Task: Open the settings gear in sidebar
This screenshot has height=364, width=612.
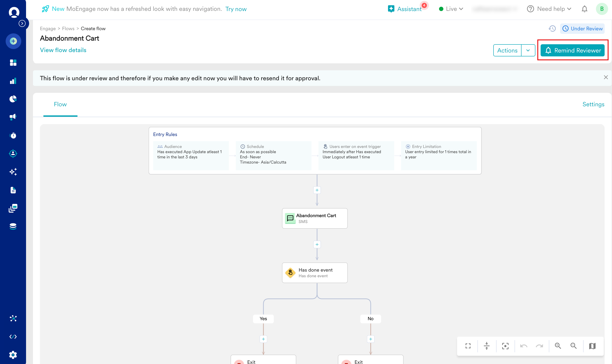Action: (x=13, y=355)
